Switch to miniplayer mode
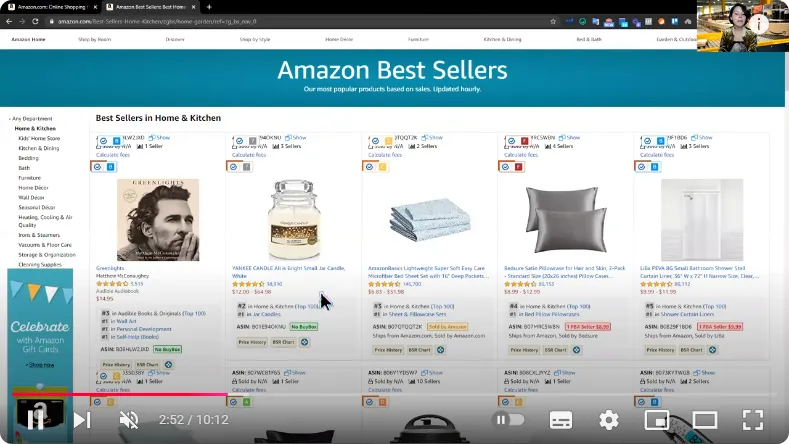 657,420
